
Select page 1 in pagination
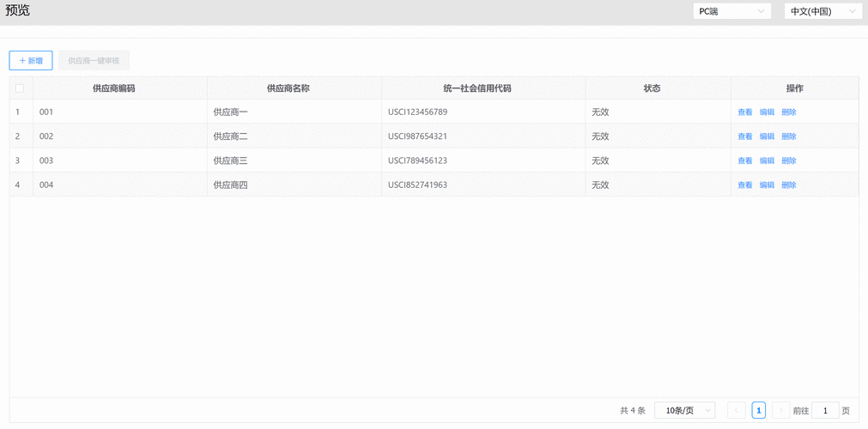758,411
